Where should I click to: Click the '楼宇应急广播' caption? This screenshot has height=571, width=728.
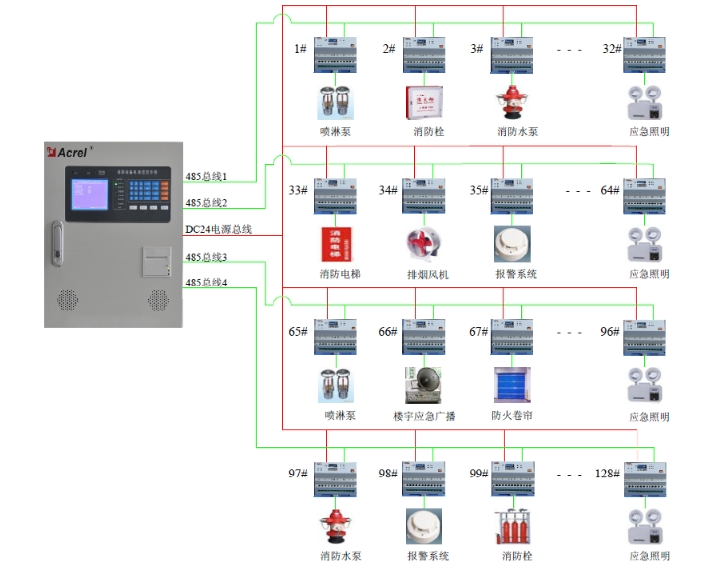(424, 416)
